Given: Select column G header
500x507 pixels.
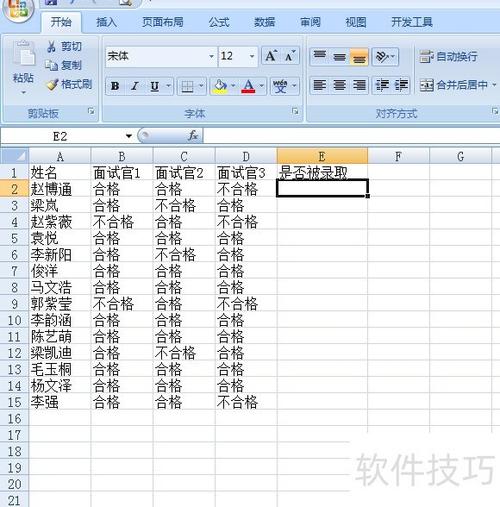Looking at the screenshot, I should click(461, 156).
